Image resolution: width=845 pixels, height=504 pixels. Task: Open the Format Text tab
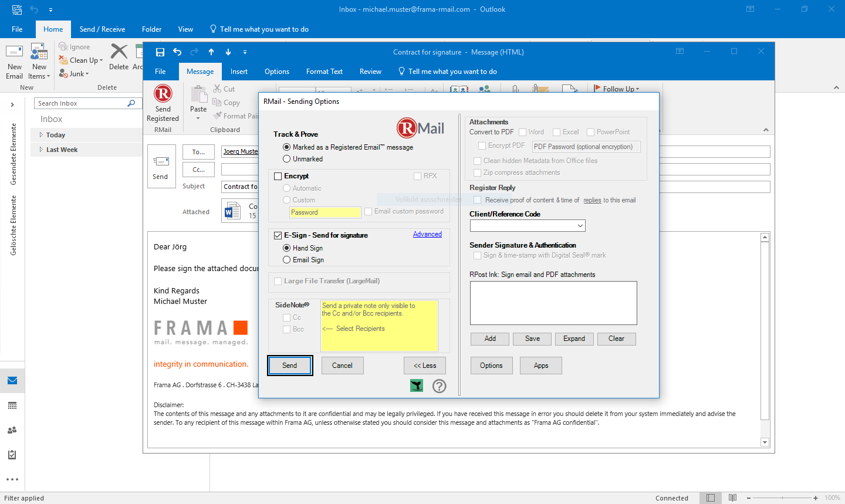coord(325,72)
